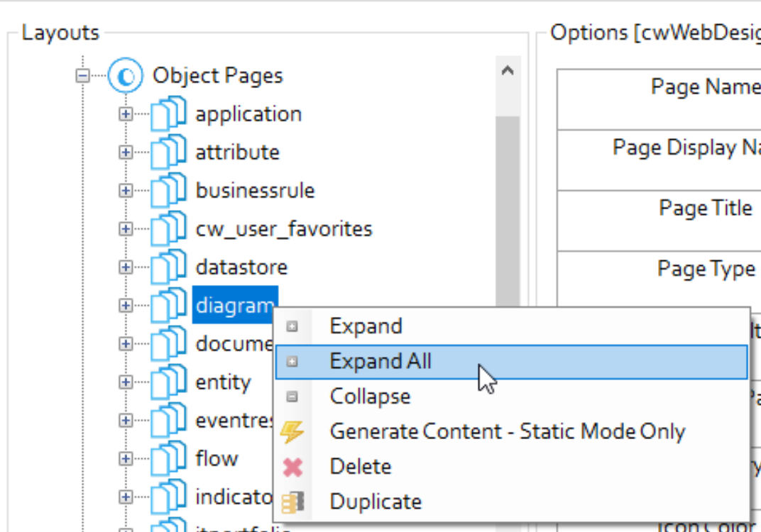Click the Object Pages circular node icon
The width and height of the screenshot is (761, 532).
point(126,76)
